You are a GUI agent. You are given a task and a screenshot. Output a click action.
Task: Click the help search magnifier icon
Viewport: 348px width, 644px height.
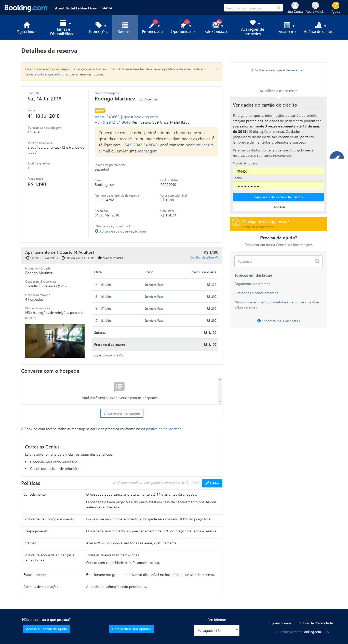(317, 261)
